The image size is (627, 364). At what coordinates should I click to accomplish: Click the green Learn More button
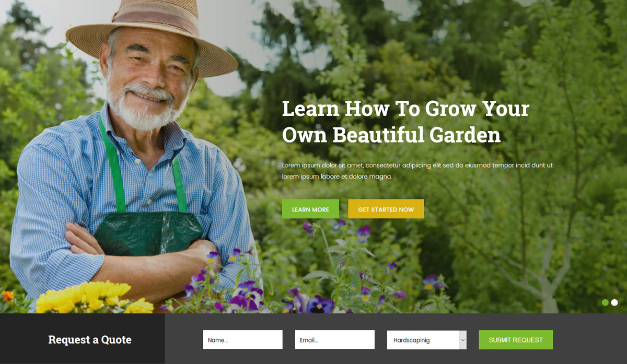tap(310, 209)
